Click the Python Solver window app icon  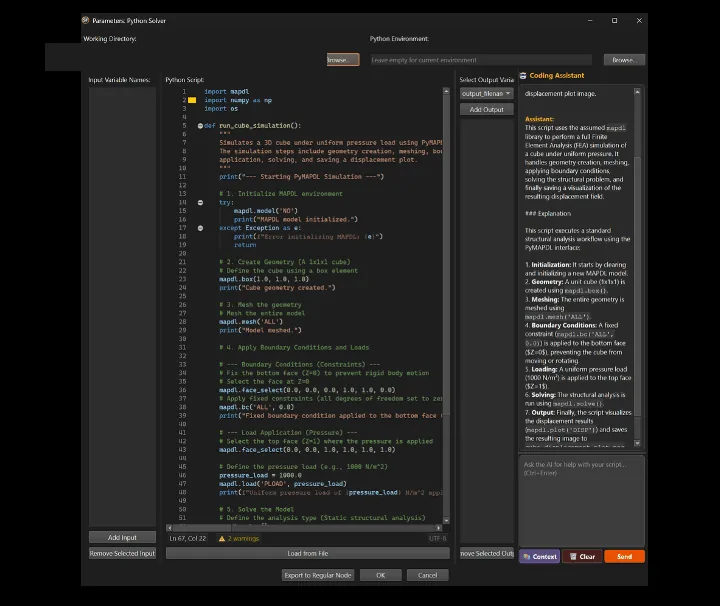[85, 20]
